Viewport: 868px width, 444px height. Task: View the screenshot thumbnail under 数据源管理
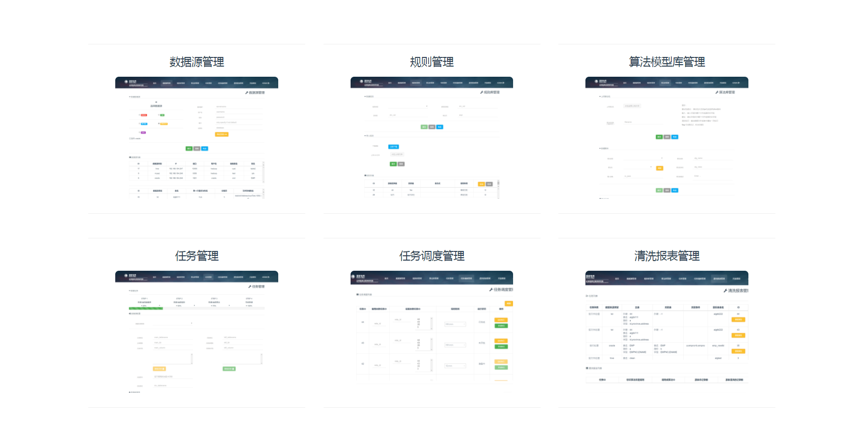click(197, 138)
